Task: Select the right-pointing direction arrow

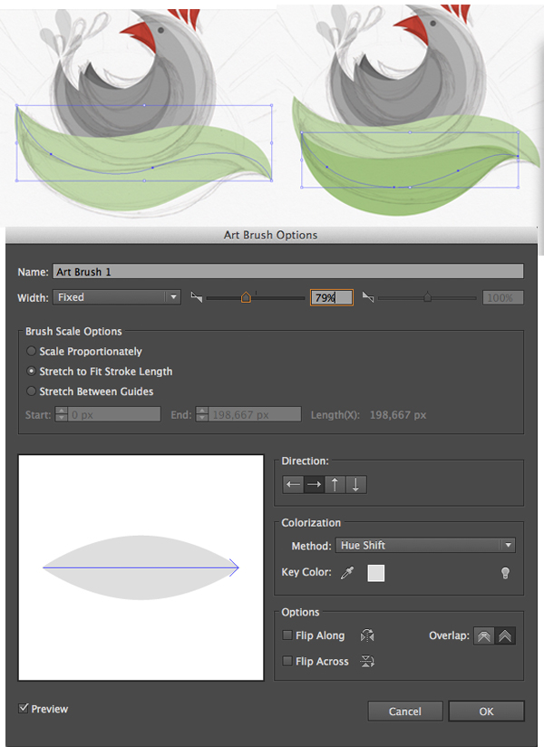Action: pos(315,484)
